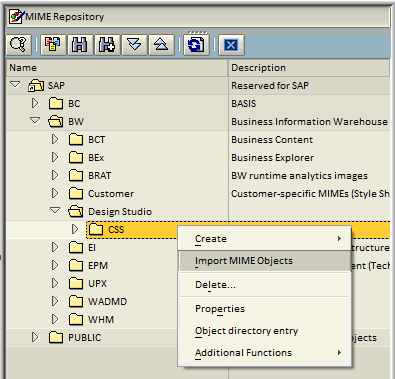Click 'Reserved for SAP' description

pyautogui.click(x=270, y=86)
